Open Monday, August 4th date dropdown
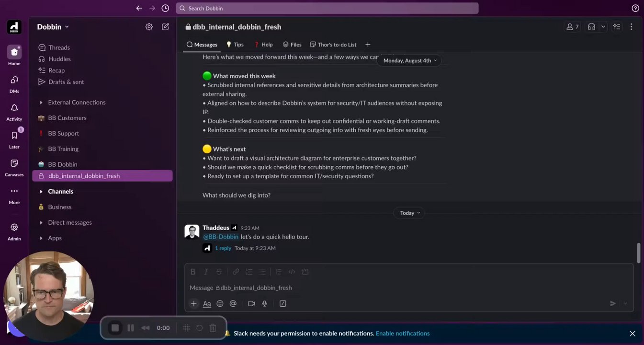 tap(410, 60)
